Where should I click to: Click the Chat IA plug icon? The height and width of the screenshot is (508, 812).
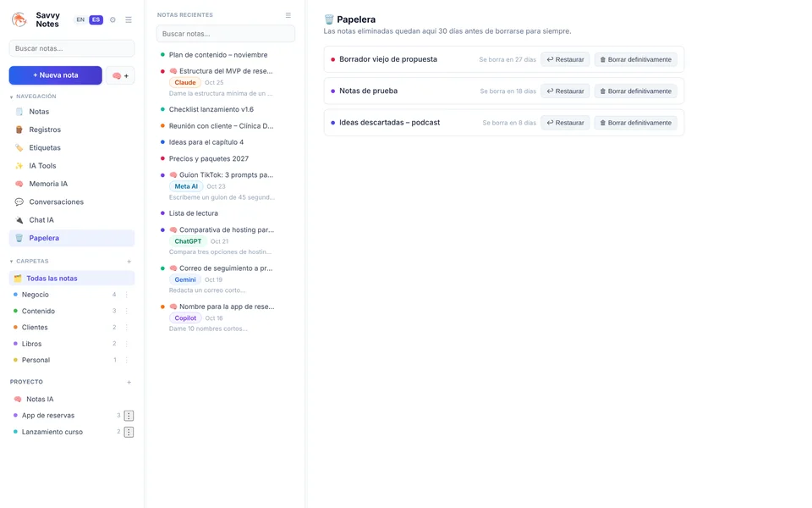19,220
